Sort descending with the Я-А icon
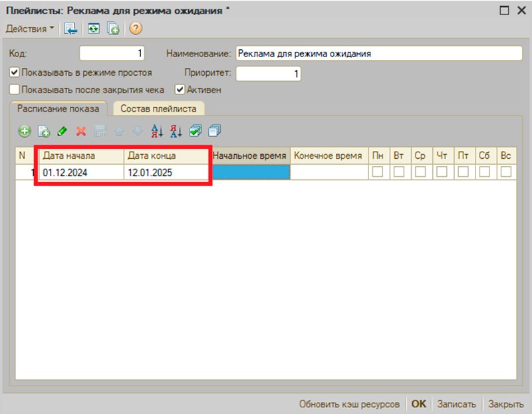The width and height of the screenshot is (532, 414). [176, 131]
